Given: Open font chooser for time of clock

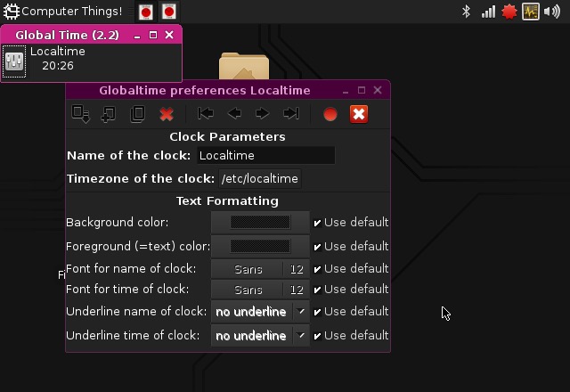Looking at the screenshot, I should pyautogui.click(x=259, y=290).
